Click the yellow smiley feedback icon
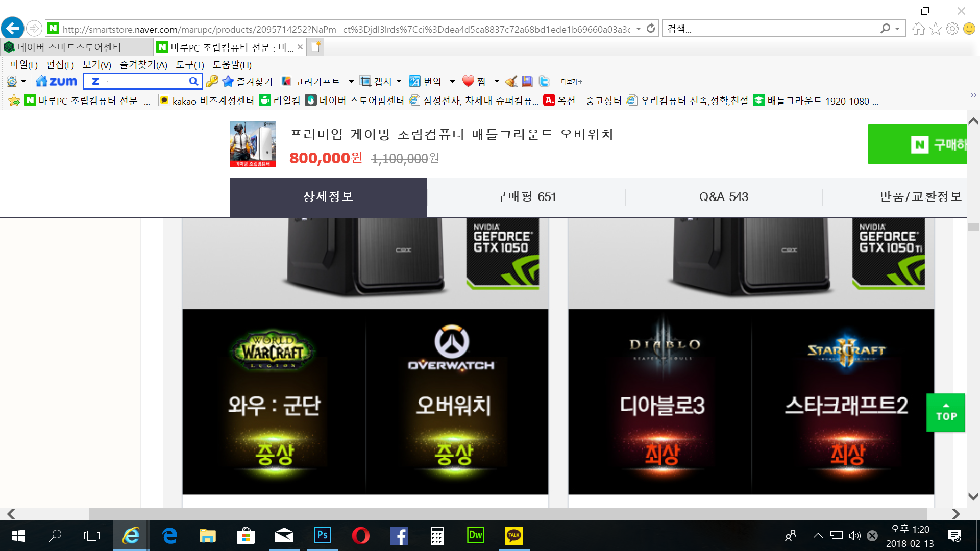Screen dimensions: 980x551 tap(969, 29)
